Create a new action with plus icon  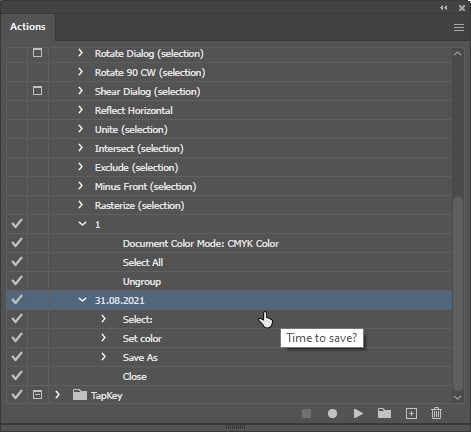(x=411, y=414)
